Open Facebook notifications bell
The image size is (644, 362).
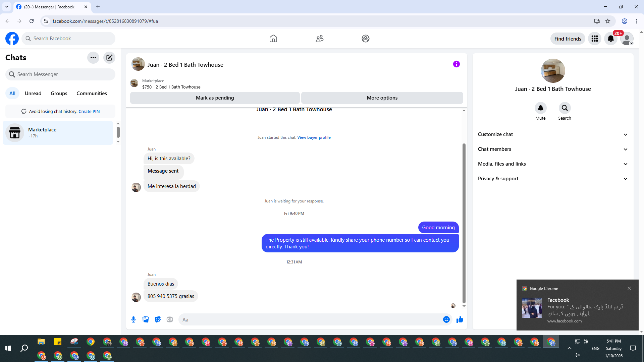click(x=610, y=39)
